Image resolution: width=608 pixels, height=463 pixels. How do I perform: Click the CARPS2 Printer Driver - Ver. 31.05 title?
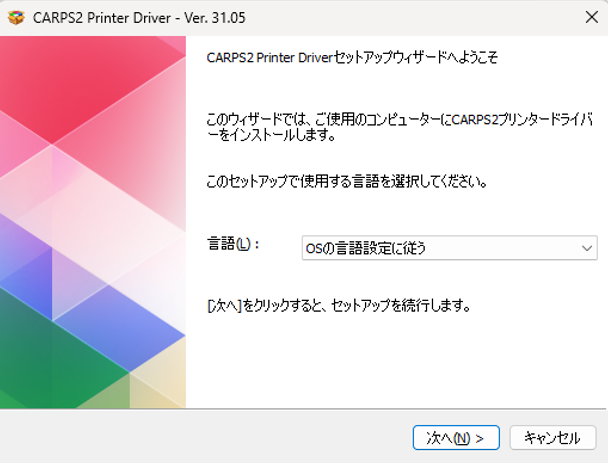click(x=139, y=18)
